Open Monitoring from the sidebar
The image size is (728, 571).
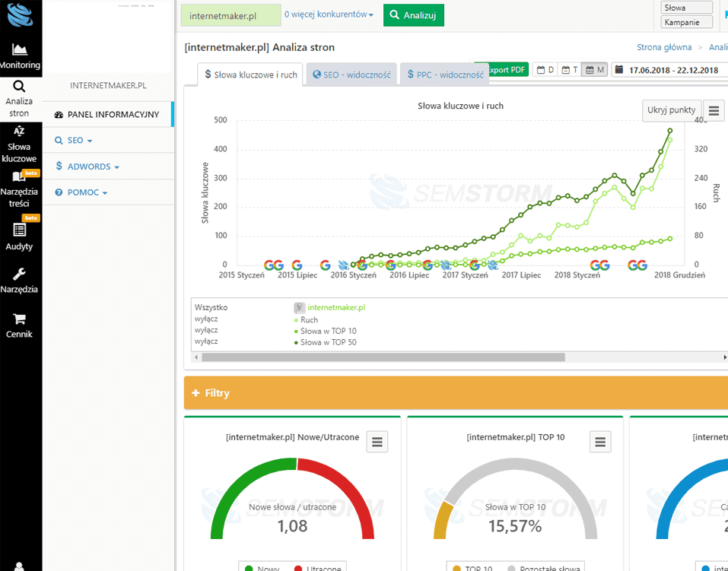(20, 56)
